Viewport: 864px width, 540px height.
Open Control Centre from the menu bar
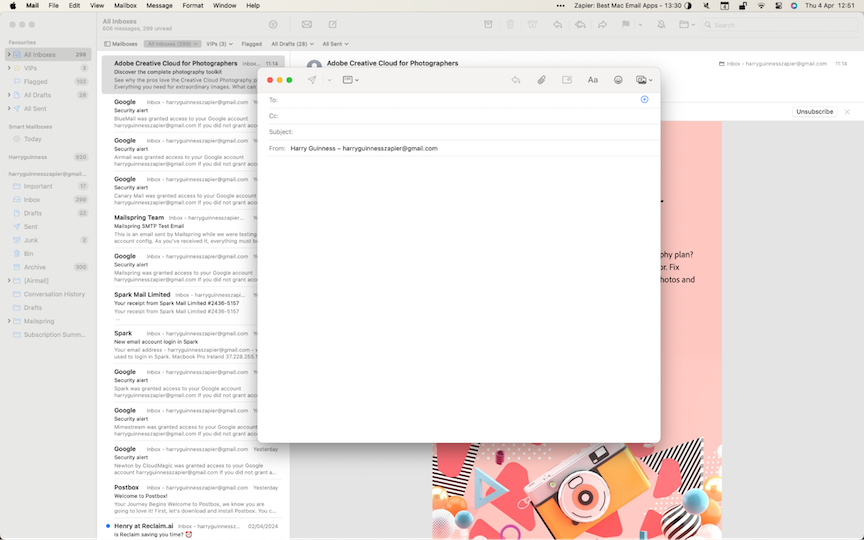point(778,6)
